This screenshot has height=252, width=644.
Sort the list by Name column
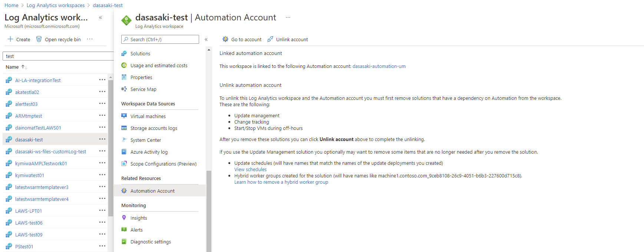click(x=16, y=67)
